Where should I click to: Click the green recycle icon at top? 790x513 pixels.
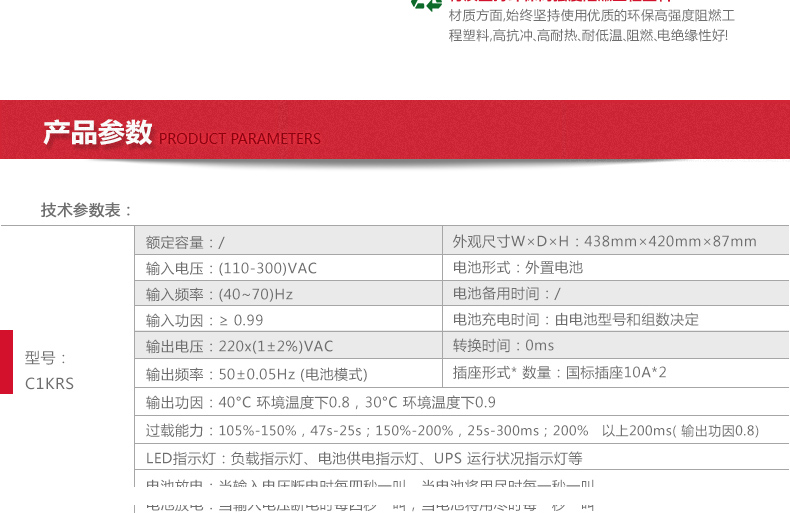(x=426, y=5)
